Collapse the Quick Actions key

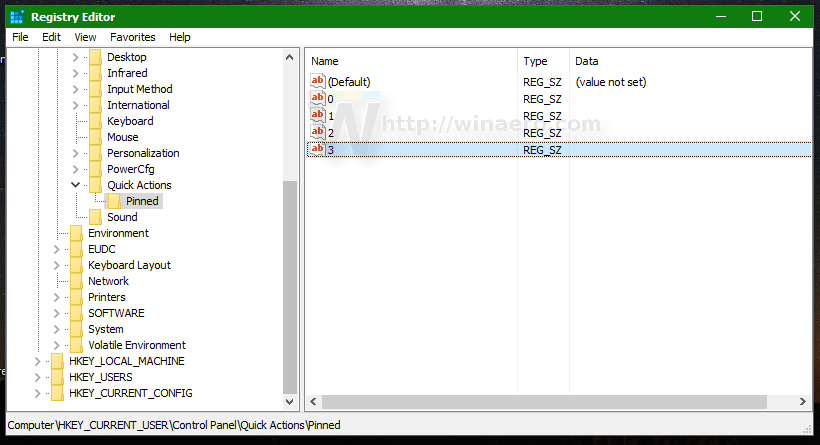point(75,185)
